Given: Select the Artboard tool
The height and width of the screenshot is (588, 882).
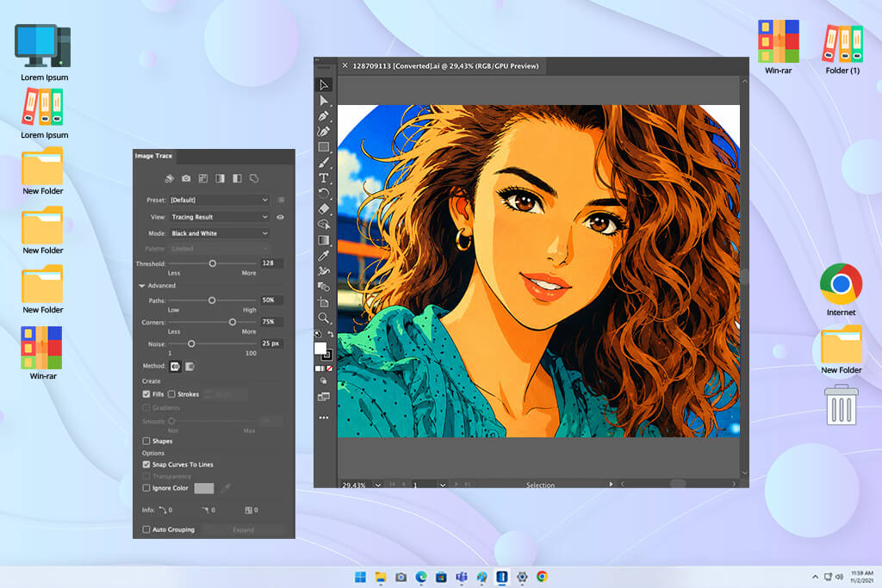Looking at the screenshot, I should pos(324,302).
